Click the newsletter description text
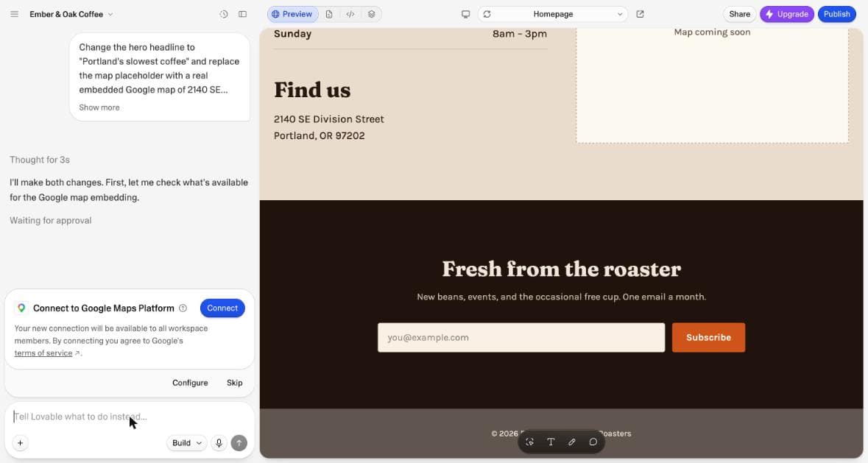The width and height of the screenshot is (868, 463). click(x=561, y=297)
